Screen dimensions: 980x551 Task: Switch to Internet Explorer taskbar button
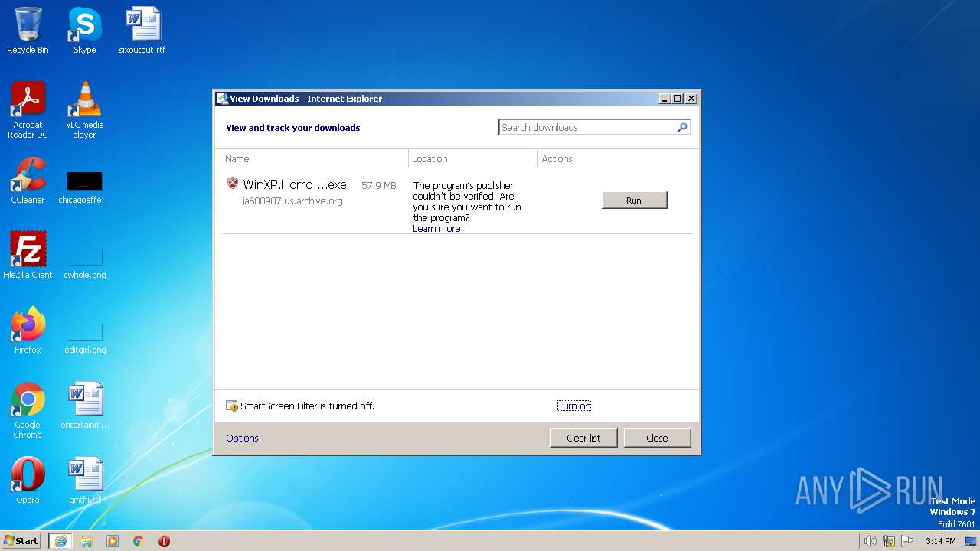click(x=60, y=541)
